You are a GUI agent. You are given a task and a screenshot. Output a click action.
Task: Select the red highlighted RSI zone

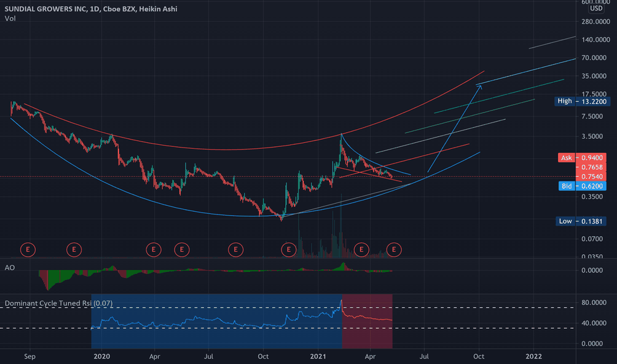click(367, 321)
